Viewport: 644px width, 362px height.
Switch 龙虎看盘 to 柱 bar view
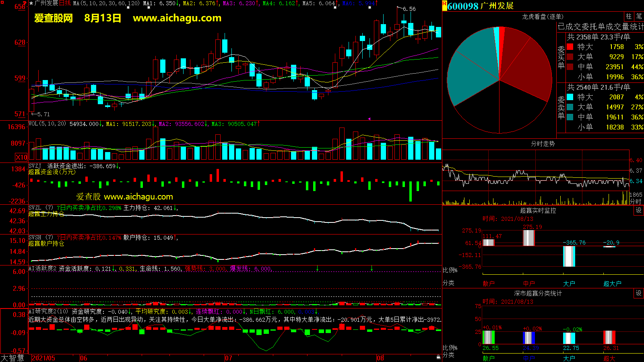pyautogui.click(x=629, y=16)
